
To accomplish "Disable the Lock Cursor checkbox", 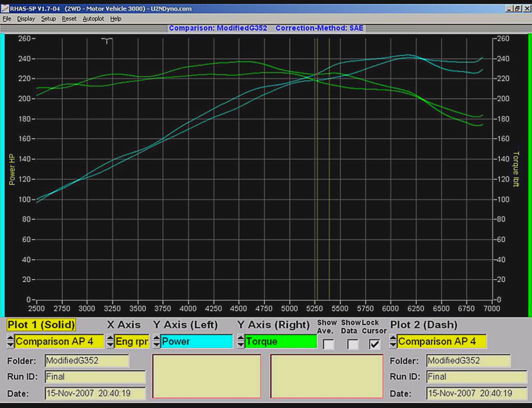I will point(375,344).
